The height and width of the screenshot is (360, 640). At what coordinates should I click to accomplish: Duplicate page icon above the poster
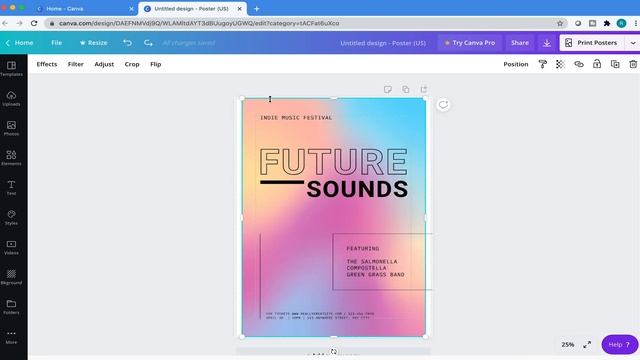[x=406, y=89]
